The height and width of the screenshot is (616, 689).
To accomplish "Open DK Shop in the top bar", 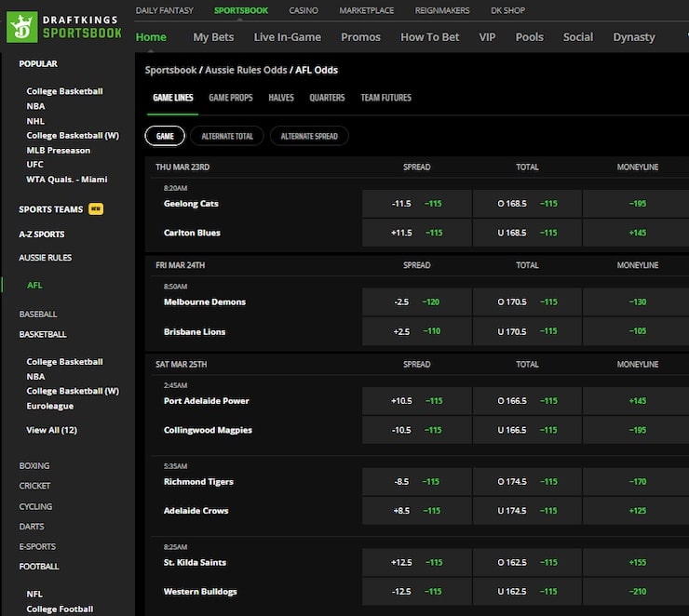I will (x=507, y=10).
